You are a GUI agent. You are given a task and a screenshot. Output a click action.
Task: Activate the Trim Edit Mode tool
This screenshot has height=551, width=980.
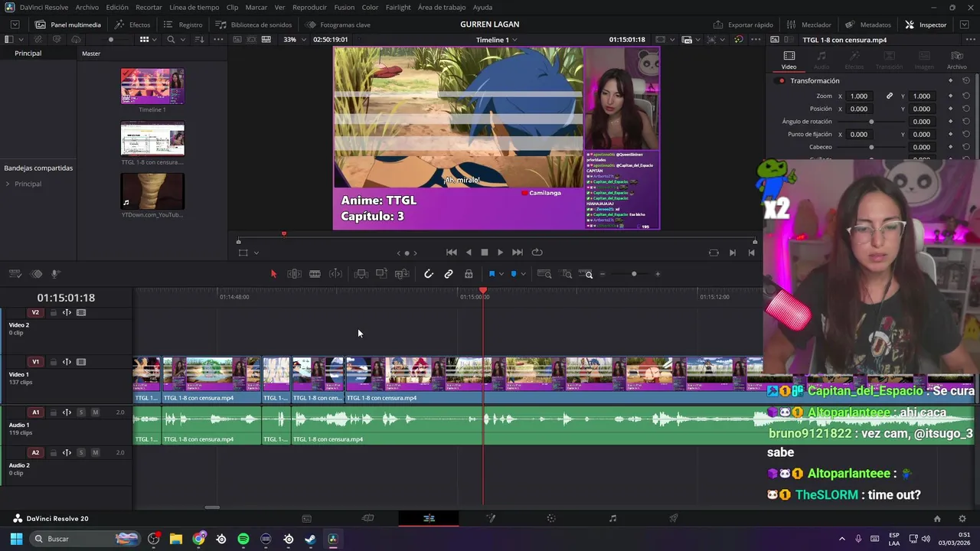point(294,274)
